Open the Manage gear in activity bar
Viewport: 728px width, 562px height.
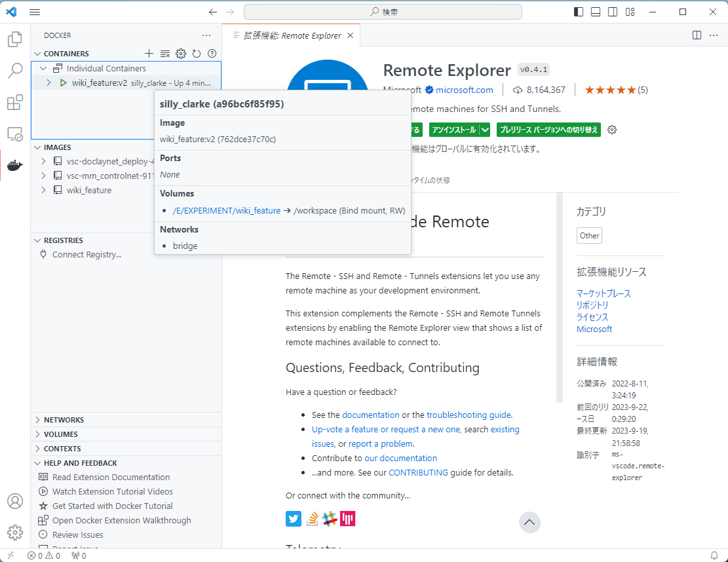pos(15,533)
